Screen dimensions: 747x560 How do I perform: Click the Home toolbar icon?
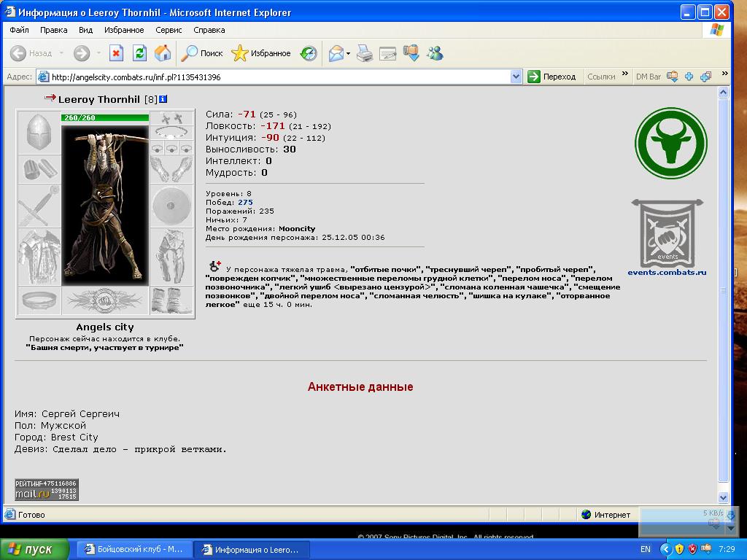(163, 53)
